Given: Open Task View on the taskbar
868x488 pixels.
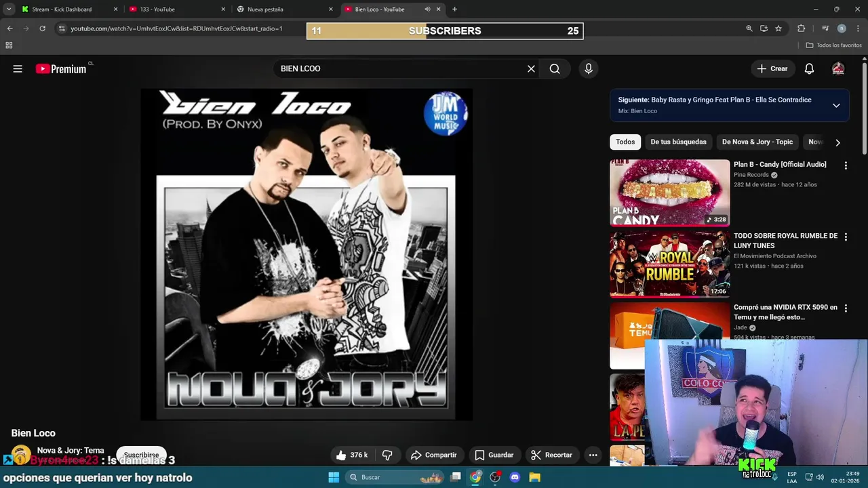Looking at the screenshot, I should [x=456, y=477].
